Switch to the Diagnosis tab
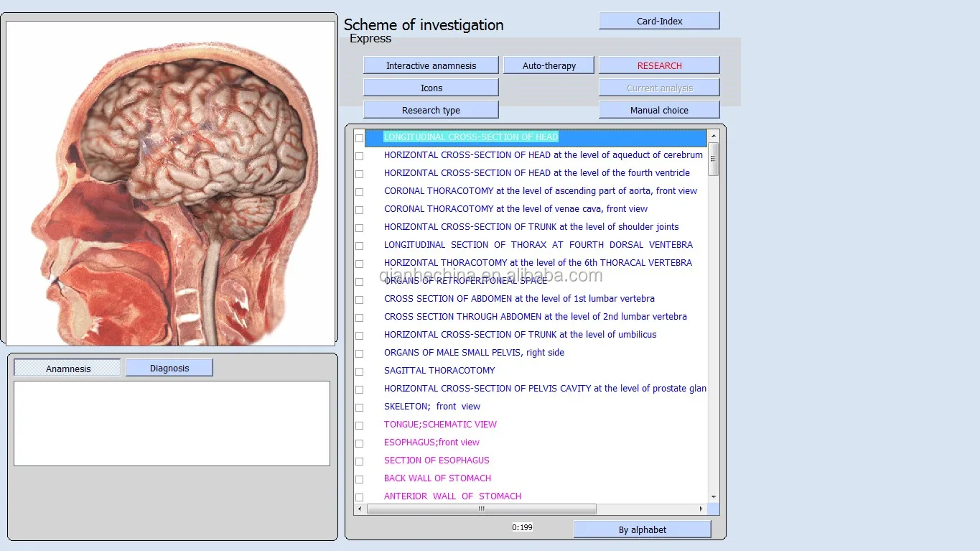The height and width of the screenshot is (551, 980). [169, 368]
